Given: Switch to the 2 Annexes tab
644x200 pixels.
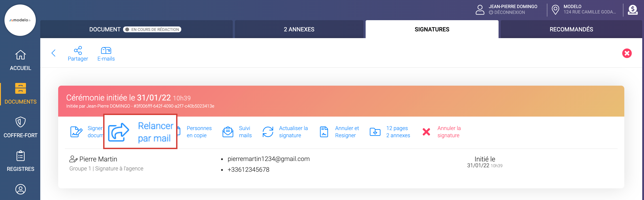Looking at the screenshot, I should click(299, 29).
